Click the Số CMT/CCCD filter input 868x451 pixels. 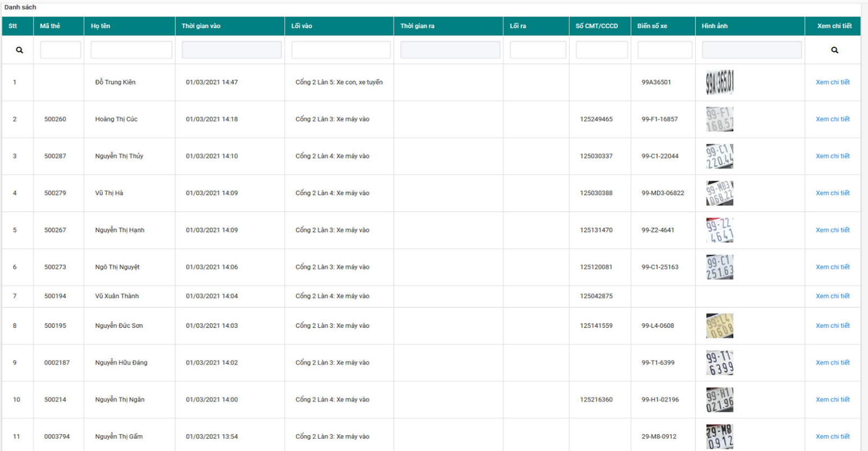pyautogui.click(x=602, y=50)
